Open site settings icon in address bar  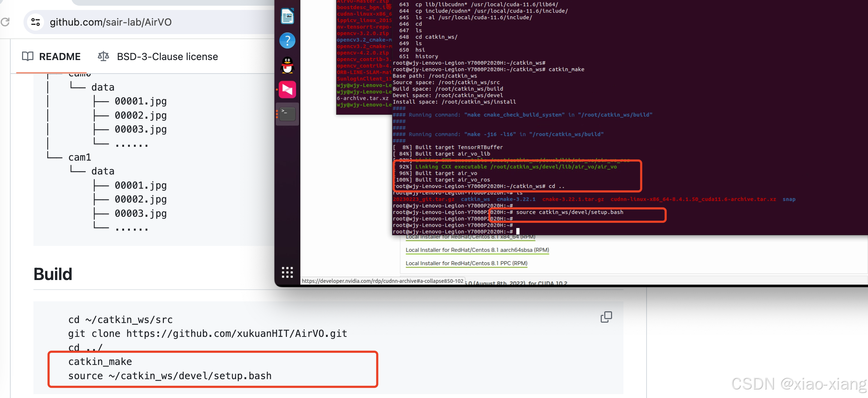(x=36, y=22)
